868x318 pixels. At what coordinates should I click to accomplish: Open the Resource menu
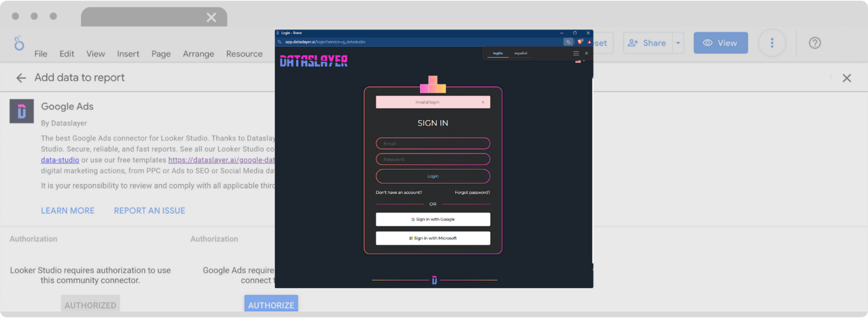pos(244,54)
